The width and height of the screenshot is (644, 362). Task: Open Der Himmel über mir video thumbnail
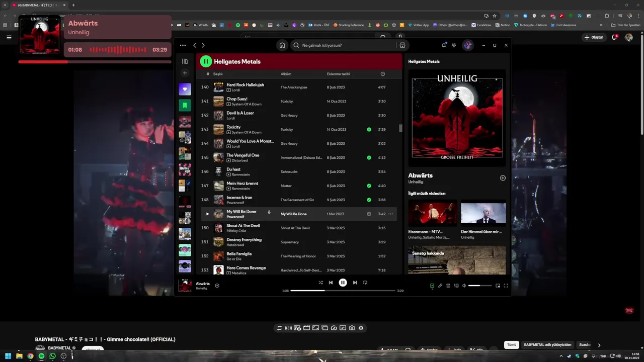tap(484, 213)
